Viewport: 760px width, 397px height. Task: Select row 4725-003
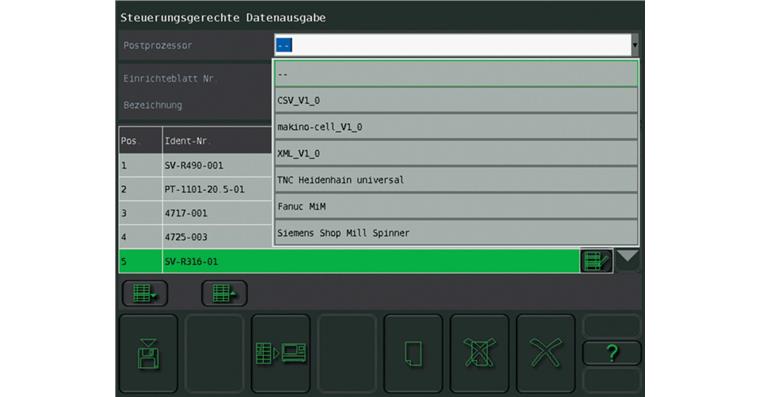pos(195,237)
